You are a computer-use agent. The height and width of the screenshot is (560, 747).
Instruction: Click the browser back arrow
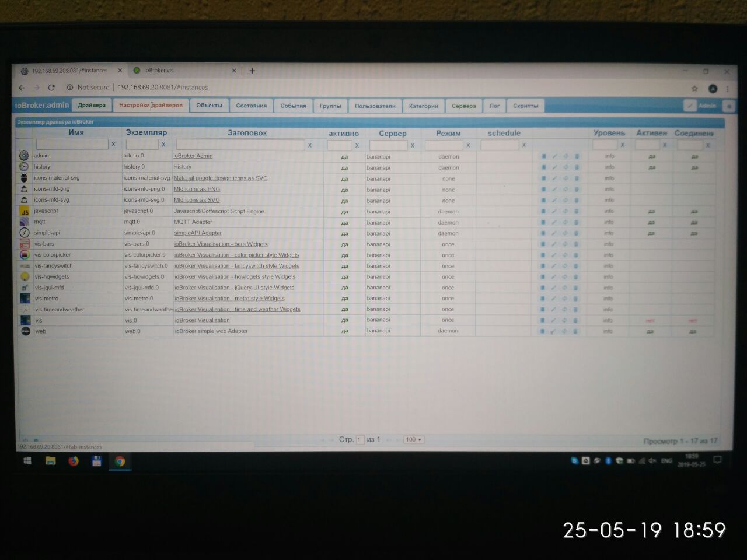point(22,87)
